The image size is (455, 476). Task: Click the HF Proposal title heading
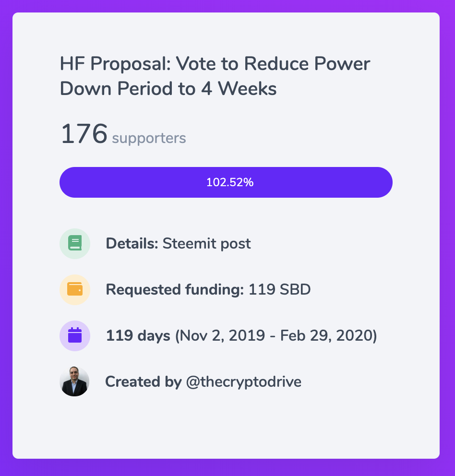pyautogui.click(x=215, y=76)
